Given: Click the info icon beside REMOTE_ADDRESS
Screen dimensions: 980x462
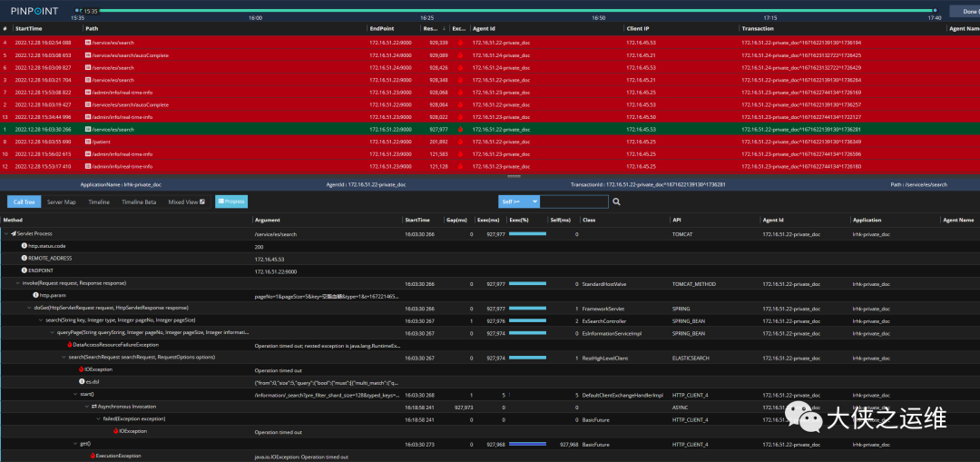Looking at the screenshot, I should point(24,259).
